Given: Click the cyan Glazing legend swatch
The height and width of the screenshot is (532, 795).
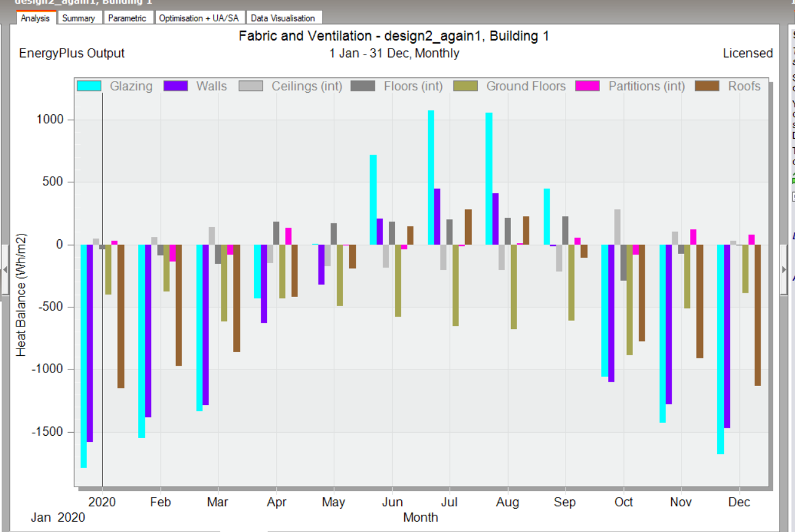Looking at the screenshot, I should tap(89, 87).
